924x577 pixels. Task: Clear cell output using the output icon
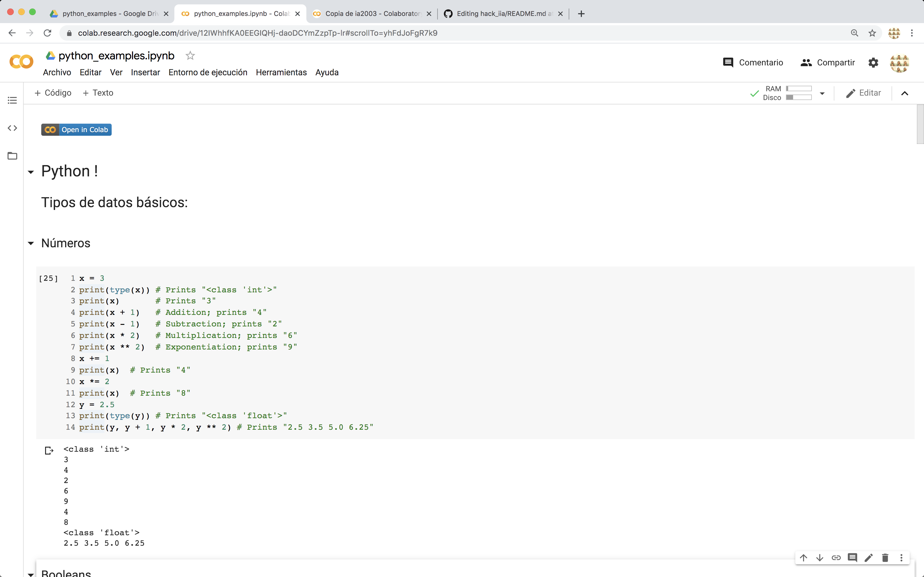click(x=49, y=451)
